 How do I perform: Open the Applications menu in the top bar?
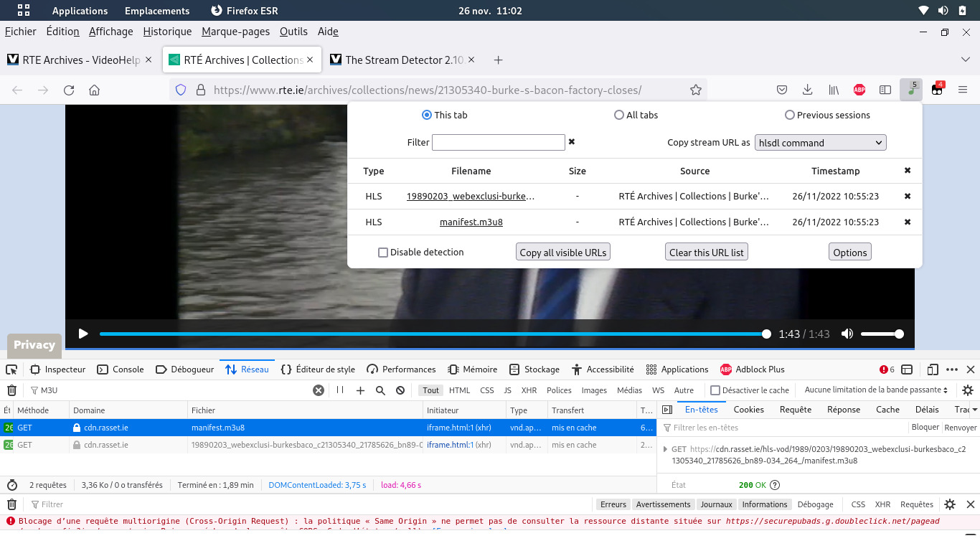80,11
